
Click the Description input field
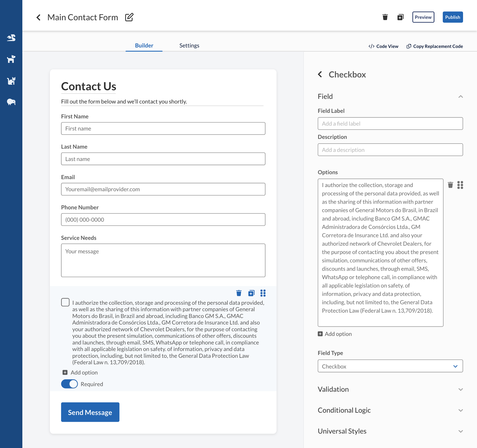point(390,150)
